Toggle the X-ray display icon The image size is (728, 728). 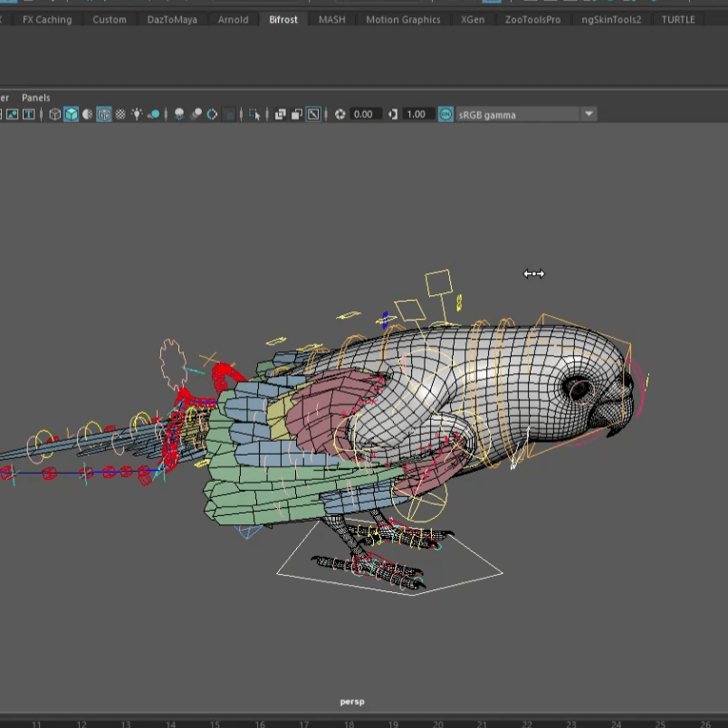point(281,114)
